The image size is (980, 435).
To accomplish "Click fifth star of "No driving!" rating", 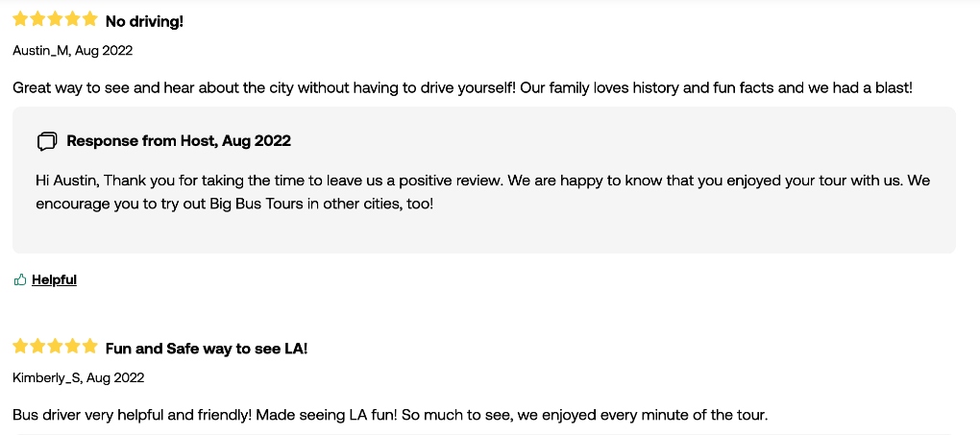I will pyautogui.click(x=90, y=19).
